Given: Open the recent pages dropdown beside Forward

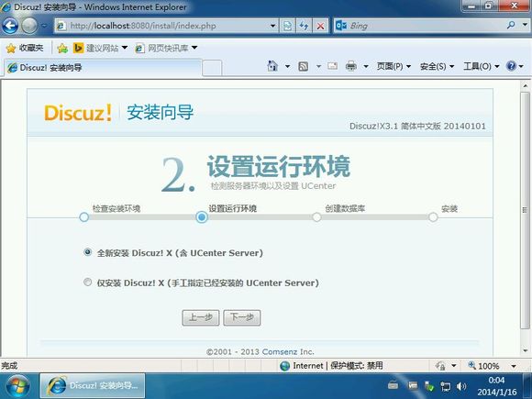Looking at the screenshot, I should pos(44,26).
